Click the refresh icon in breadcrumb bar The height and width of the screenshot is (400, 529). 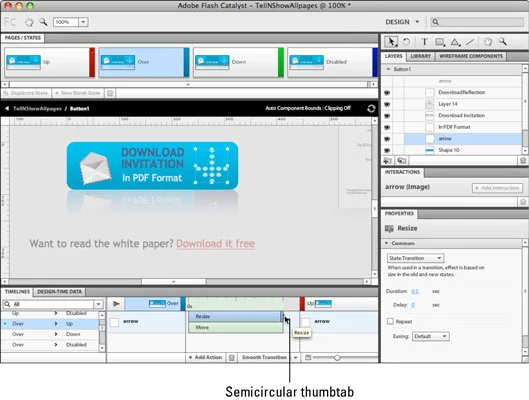tap(371, 109)
